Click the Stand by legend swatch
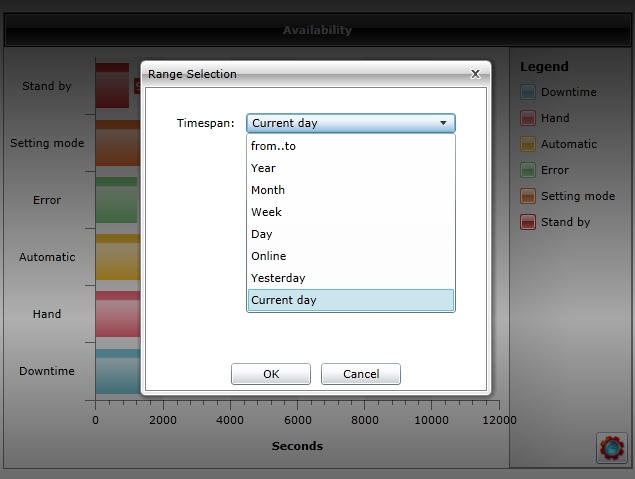The image size is (635, 479). tap(528, 223)
